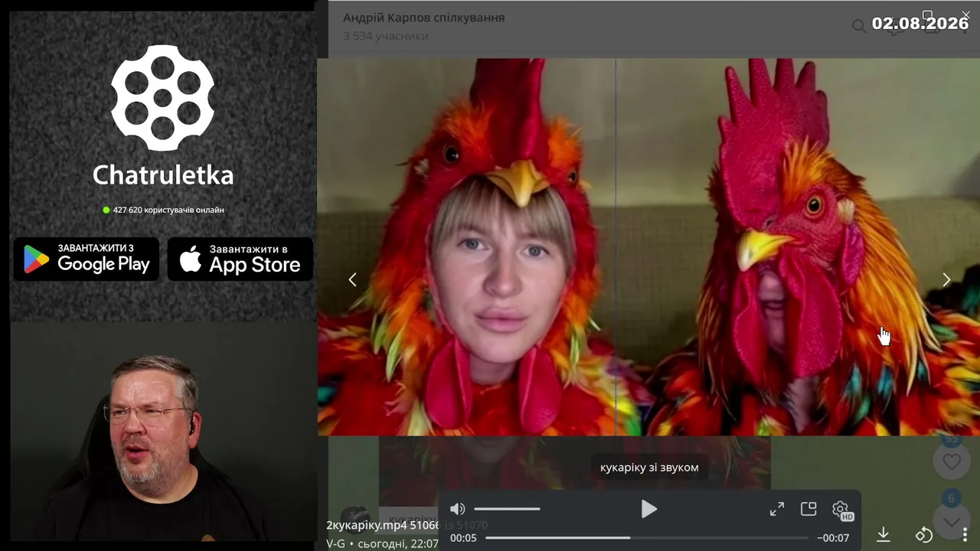Click the 3 534 учасники member count
The image size is (980, 551).
point(386,36)
